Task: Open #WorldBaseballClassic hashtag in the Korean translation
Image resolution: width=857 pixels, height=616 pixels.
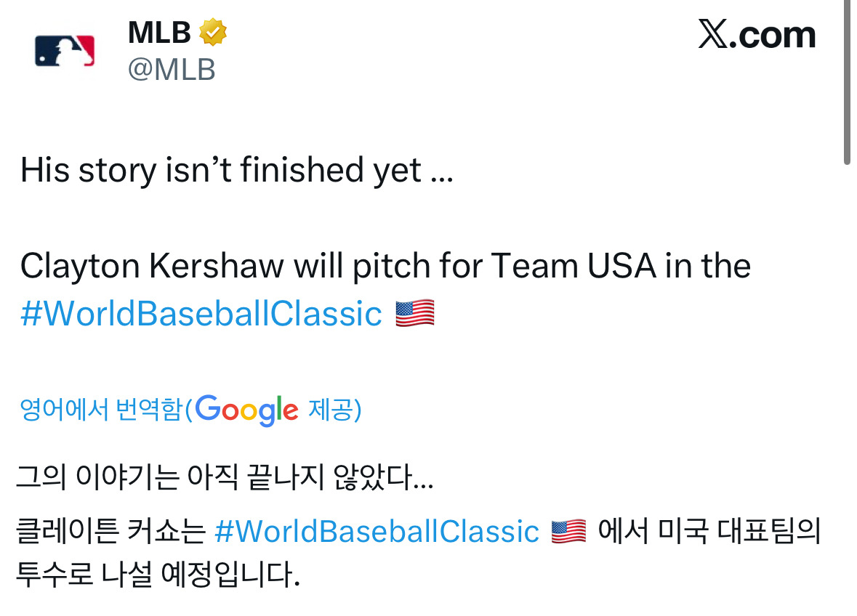Action: [377, 532]
